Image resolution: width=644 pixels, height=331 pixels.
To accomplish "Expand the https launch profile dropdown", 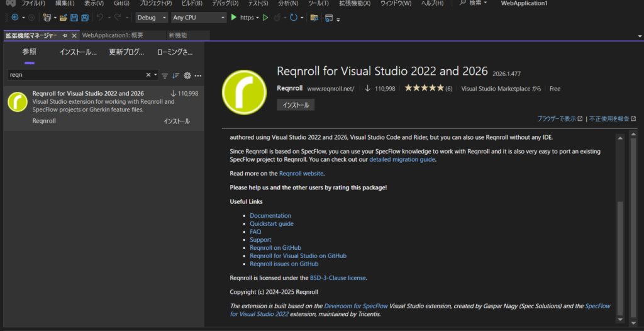I will 258,18.
